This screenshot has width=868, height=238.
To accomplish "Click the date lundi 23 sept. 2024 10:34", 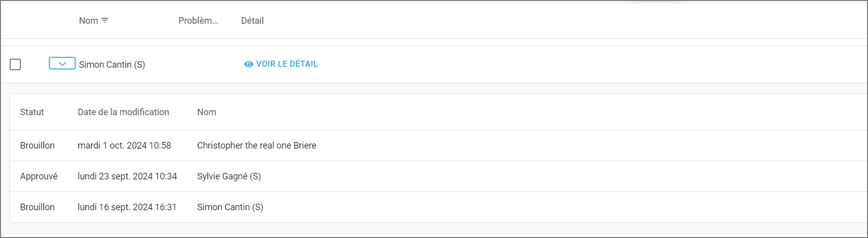I will 127,176.
